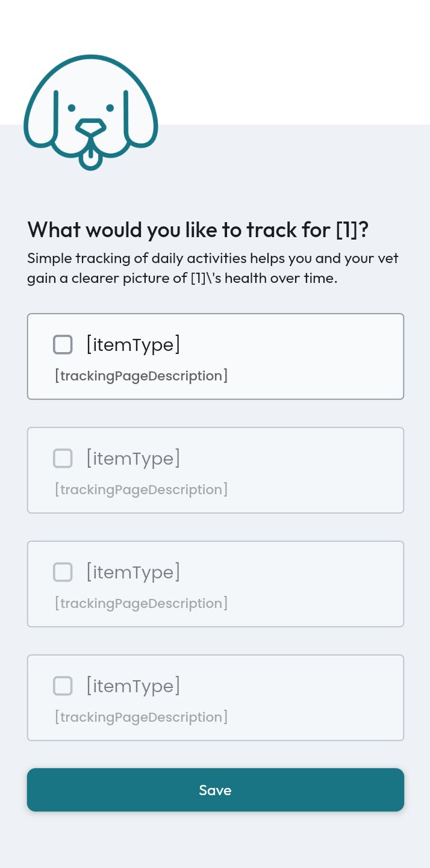The image size is (430, 868).
Task: Tick the second [itemType] checkbox
Action: [63, 459]
